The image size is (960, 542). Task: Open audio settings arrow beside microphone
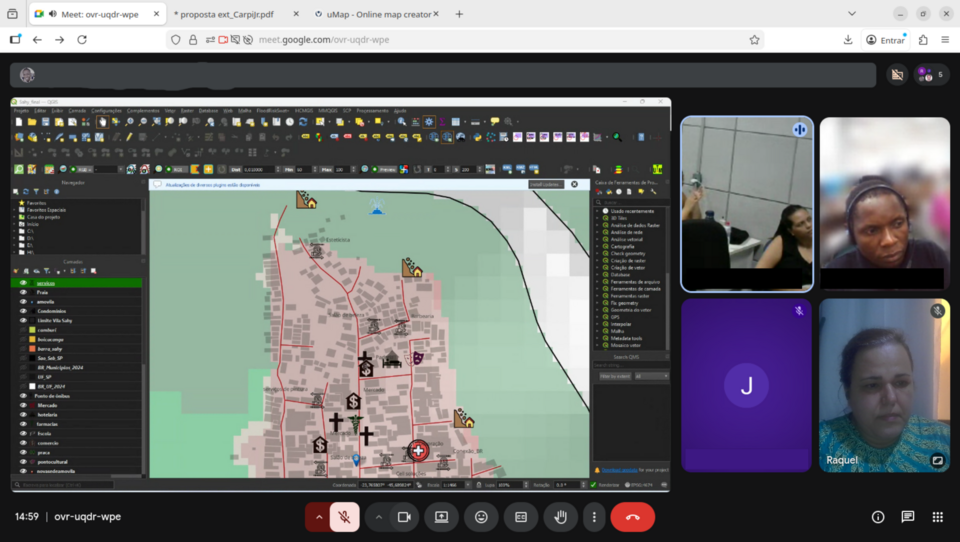pos(318,517)
